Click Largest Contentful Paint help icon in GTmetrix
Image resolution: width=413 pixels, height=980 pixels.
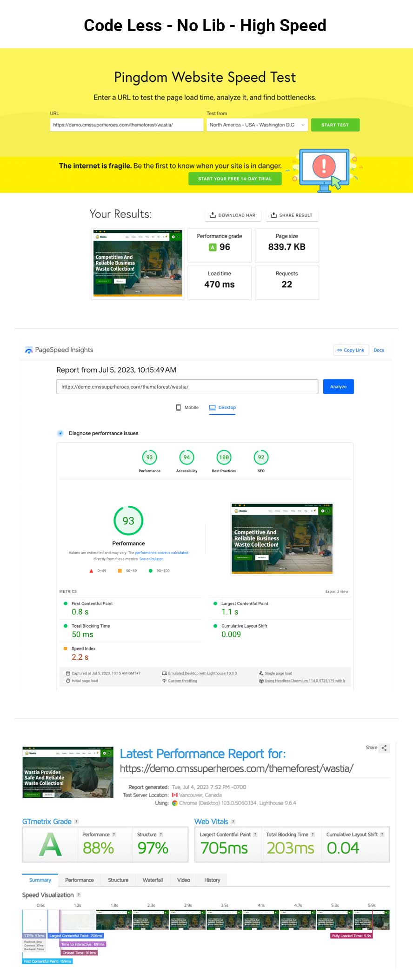pos(255,834)
